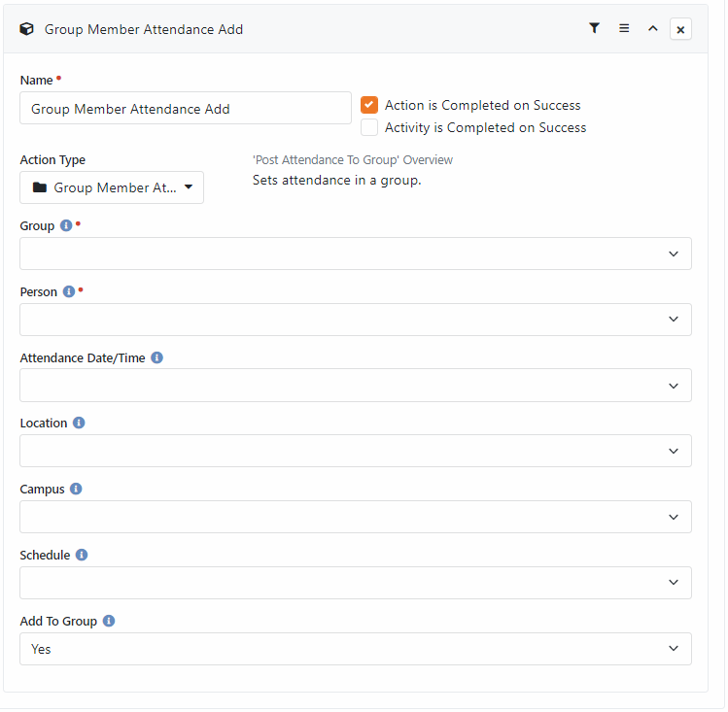Expand the Add To Group dropdown showing Yes
The width and height of the screenshot is (728, 712).
click(x=356, y=649)
